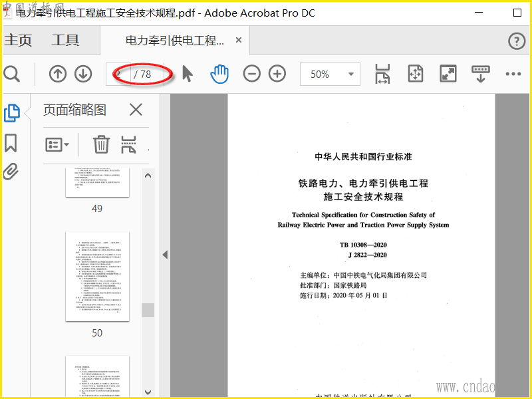Switch to the 主页 tab

click(x=18, y=40)
